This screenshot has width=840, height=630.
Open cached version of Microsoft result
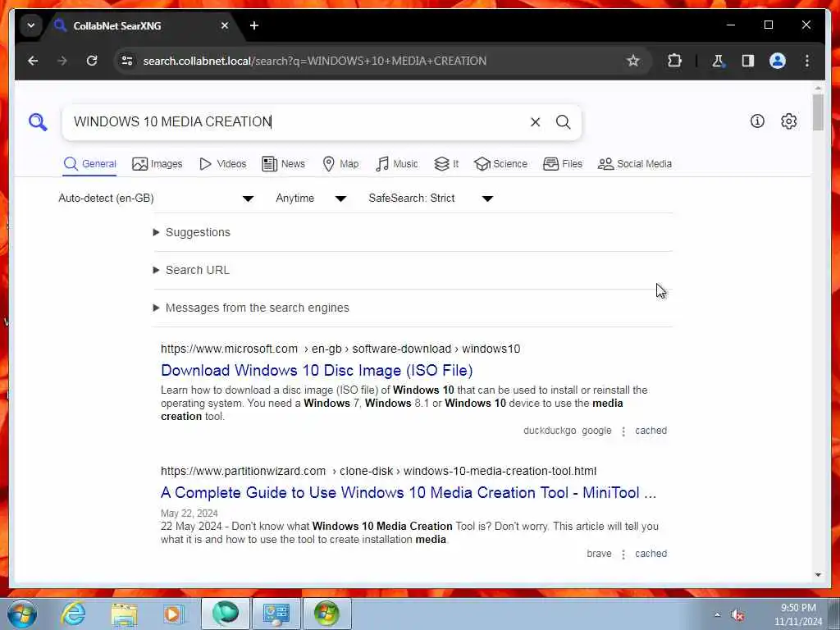pos(651,431)
